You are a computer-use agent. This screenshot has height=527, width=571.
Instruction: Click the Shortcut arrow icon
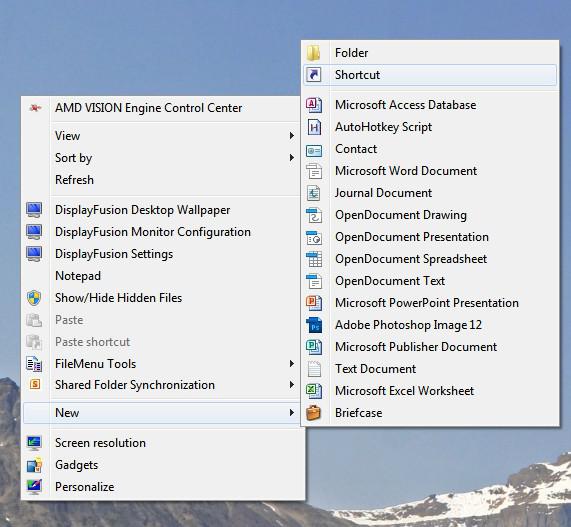pyautogui.click(x=314, y=75)
